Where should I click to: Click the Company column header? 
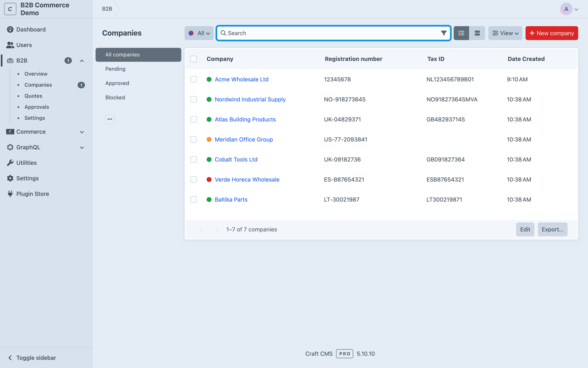(x=220, y=59)
